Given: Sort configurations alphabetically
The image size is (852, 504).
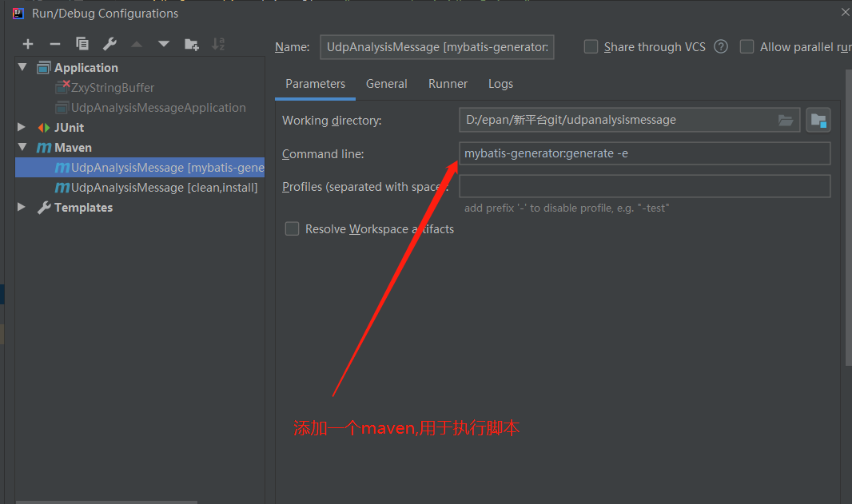Looking at the screenshot, I should click(218, 44).
